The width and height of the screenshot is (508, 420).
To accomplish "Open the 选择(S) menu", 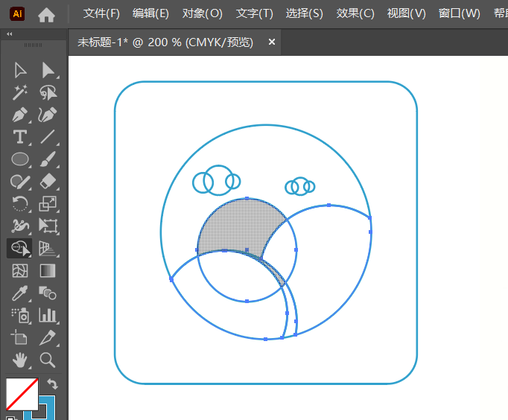I will click(304, 13).
